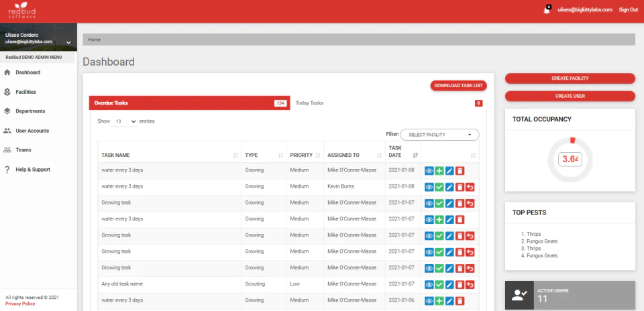Image resolution: width=644 pixels, height=311 pixels.
Task: Open the notifications bell
Action: point(546,10)
